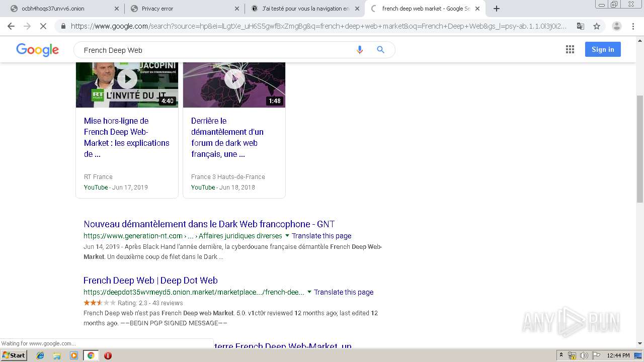Close the Privacy error tab
The height and width of the screenshot is (362, 644).
[x=237, y=9]
